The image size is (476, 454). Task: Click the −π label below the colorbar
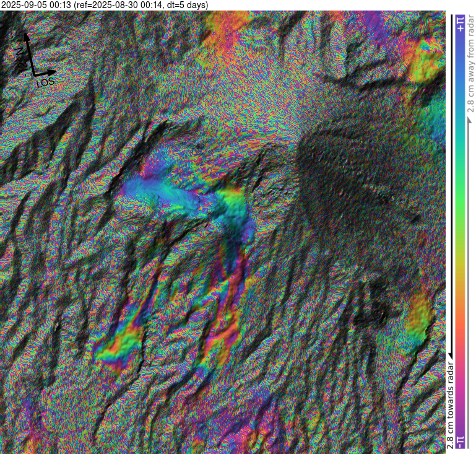pyautogui.click(x=459, y=441)
